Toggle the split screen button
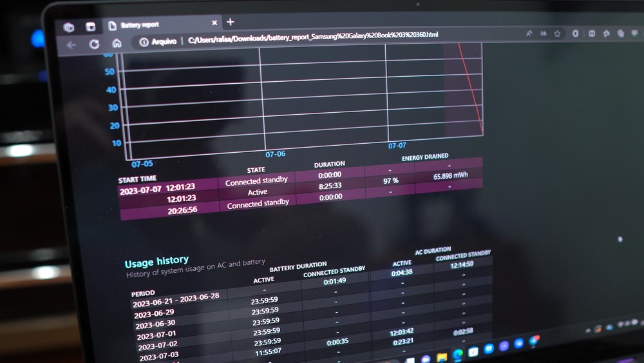 [x=591, y=34]
